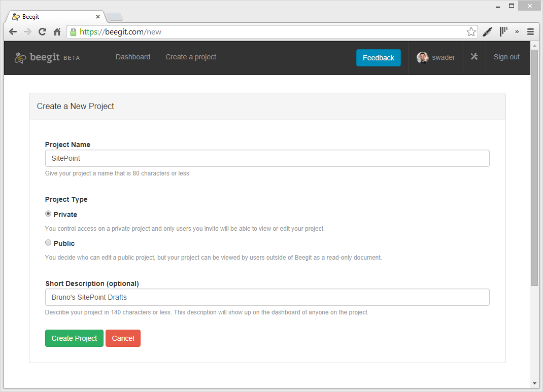Click the green SSL padlock icon
Image resolution: width=543 pixels, height=392 pixels.
[x=73, y=32]
